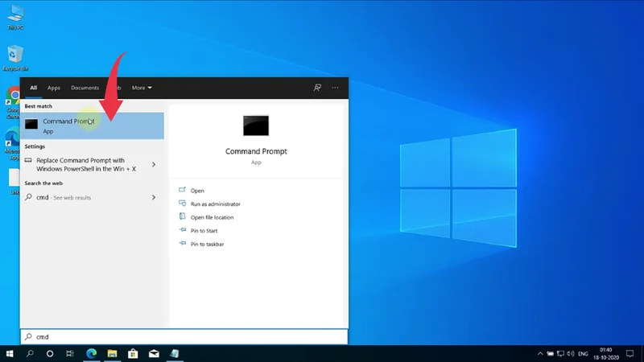The width and height of the screenshot is (644, 362).
Task: Select the All search tab
Action: point(34,88)
